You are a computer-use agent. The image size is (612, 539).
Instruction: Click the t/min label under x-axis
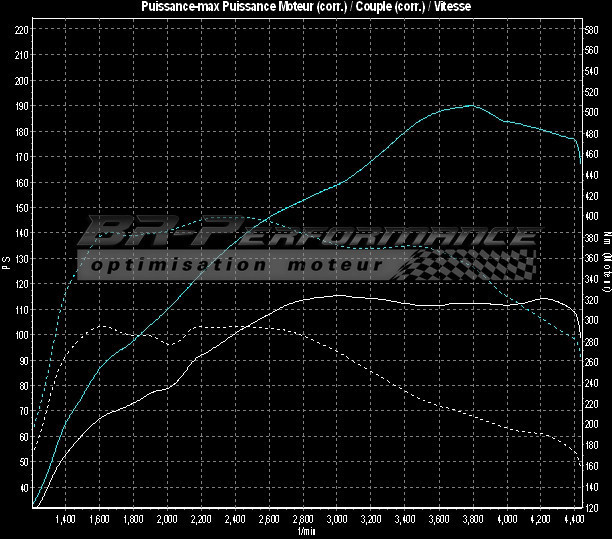click(306, 532)
